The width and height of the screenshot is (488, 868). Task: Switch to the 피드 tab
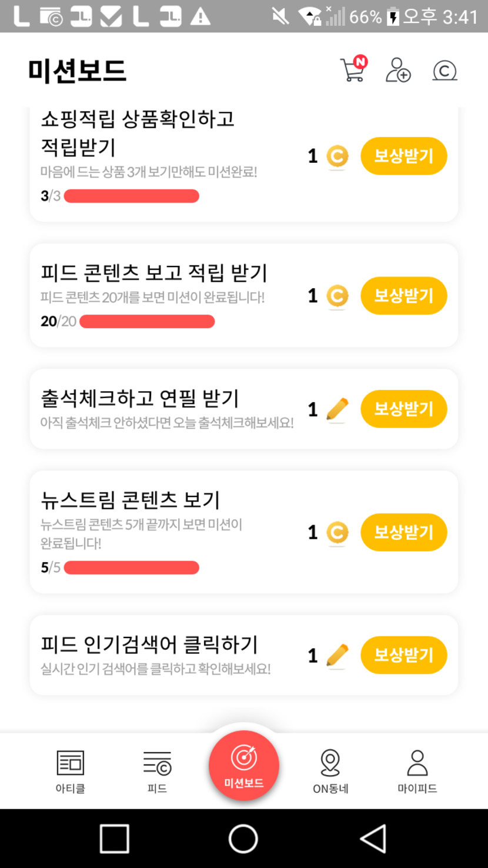[157, 772]
